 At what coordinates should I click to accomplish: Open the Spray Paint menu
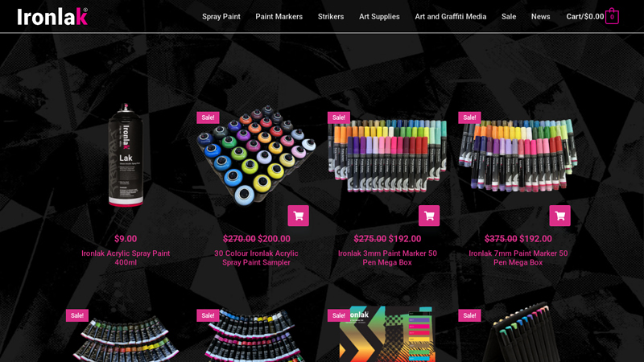click(x=221, y=16)
